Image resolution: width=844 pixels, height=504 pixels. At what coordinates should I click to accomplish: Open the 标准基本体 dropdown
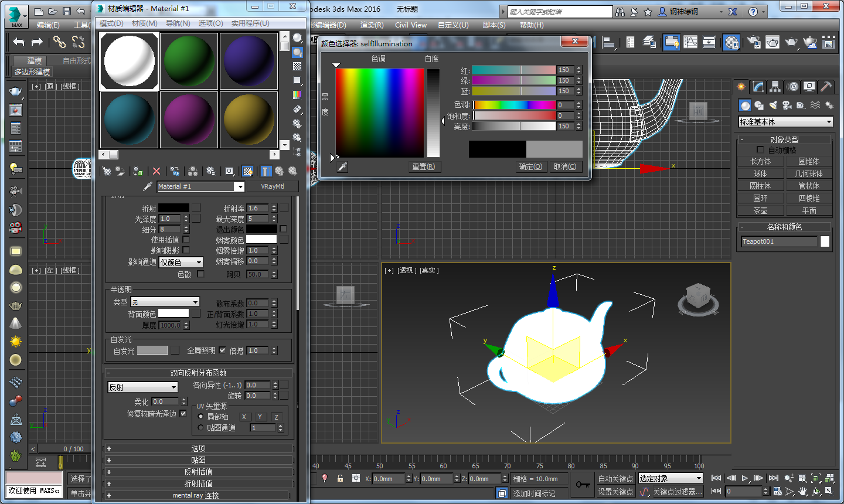coord(785,122)
